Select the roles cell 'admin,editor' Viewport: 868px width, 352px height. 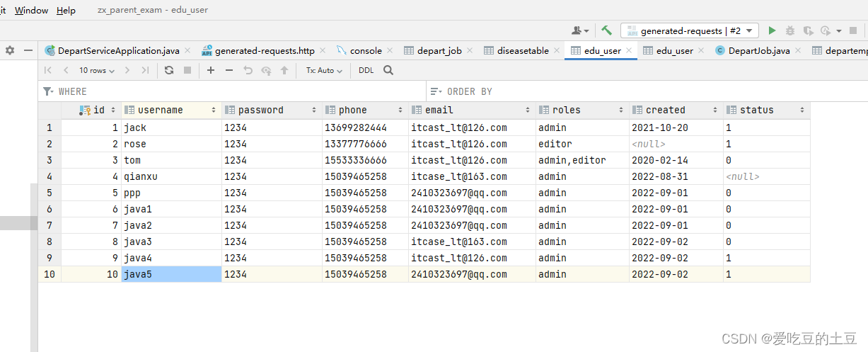click(582, 160)
